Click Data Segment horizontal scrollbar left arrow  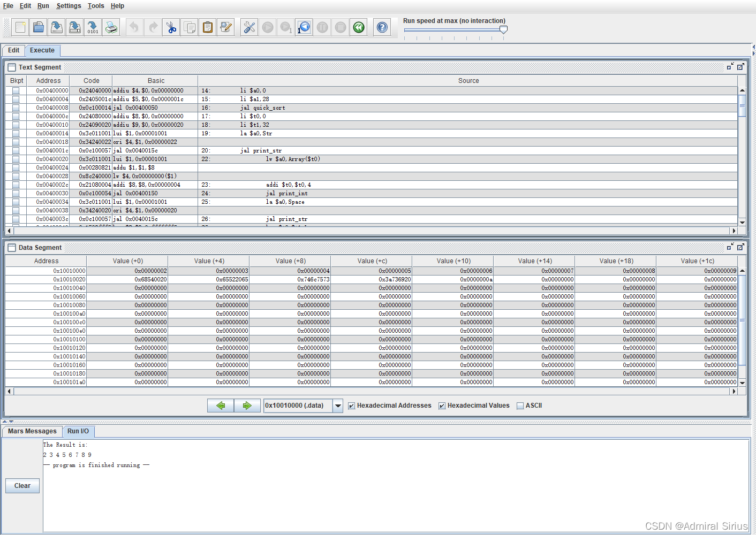[9, 391]
